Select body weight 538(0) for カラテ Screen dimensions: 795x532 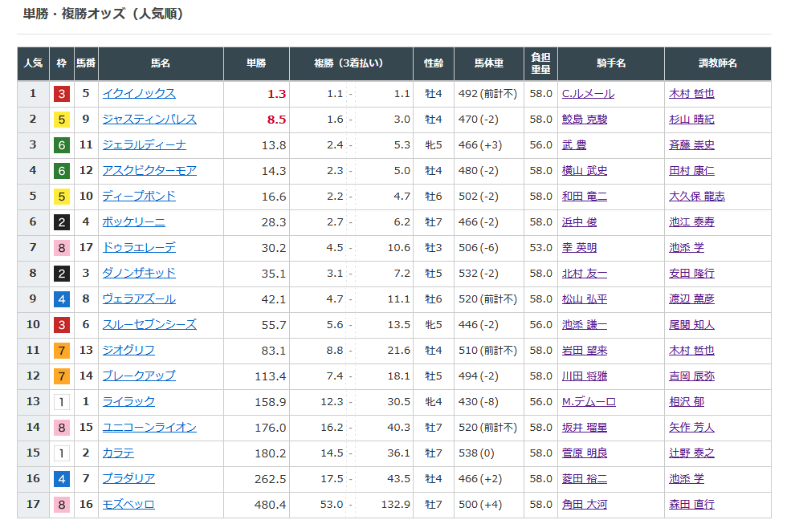point(476,453)
